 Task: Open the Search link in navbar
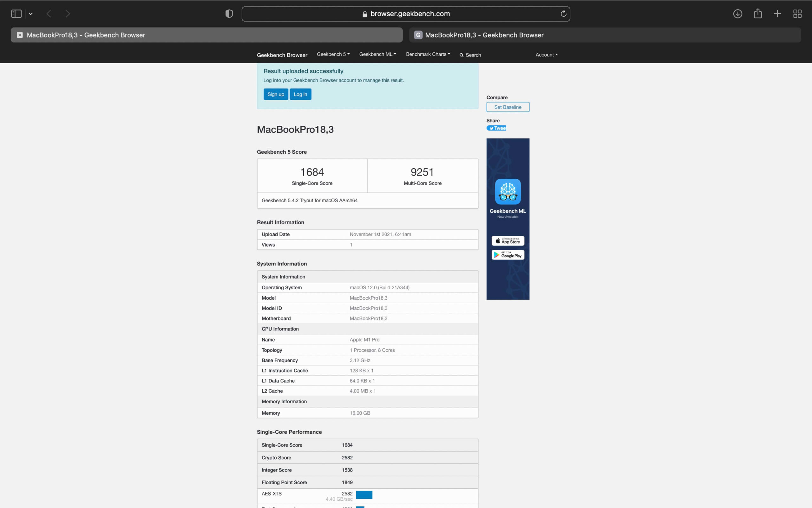pos(470,55)
